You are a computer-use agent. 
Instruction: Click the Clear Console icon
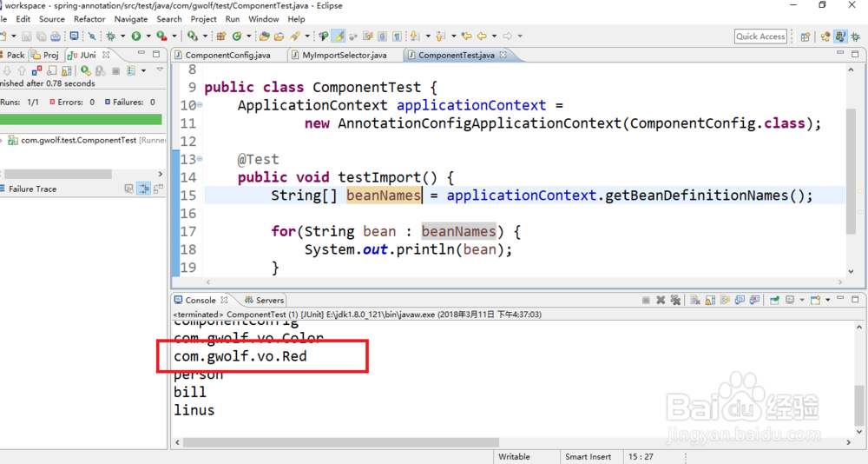click(x=695, y=300)
